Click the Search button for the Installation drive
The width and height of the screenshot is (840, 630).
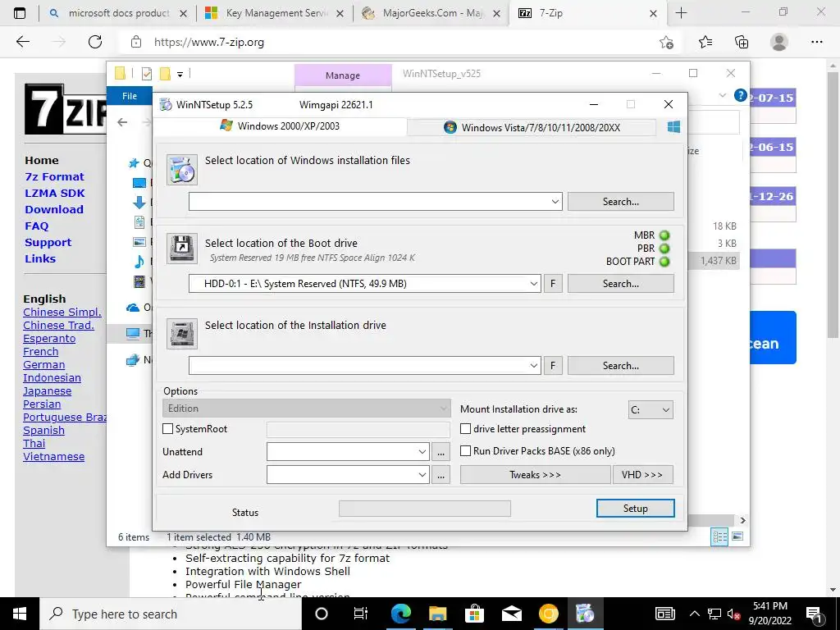(621, 365)
